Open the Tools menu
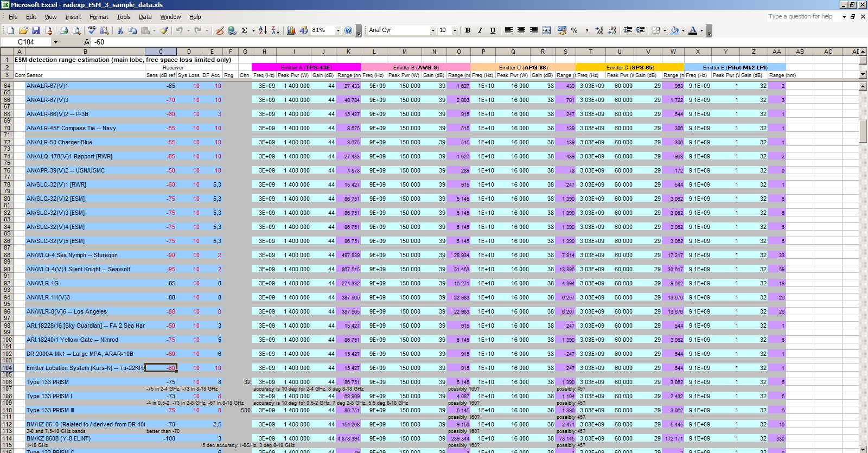Screen dimensions: 868x453 tap(124, 17)
